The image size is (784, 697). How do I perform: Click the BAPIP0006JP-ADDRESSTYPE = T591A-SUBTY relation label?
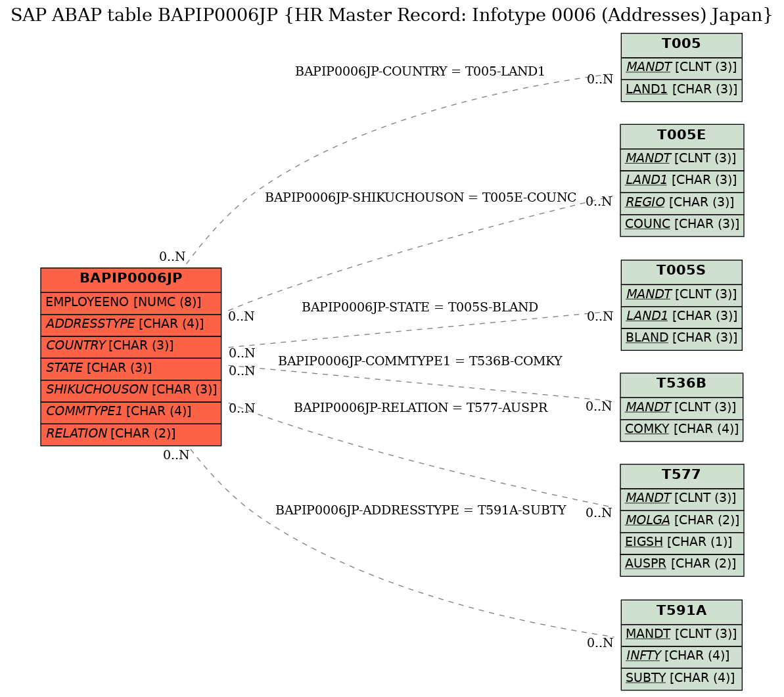[421, 510]
